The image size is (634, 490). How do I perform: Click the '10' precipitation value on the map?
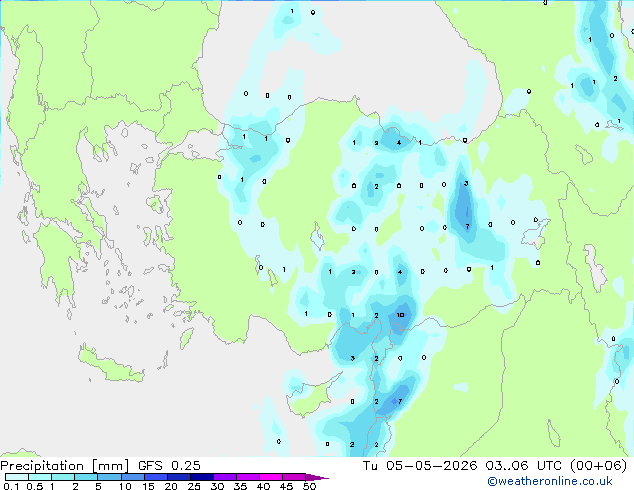coord(400,315)
